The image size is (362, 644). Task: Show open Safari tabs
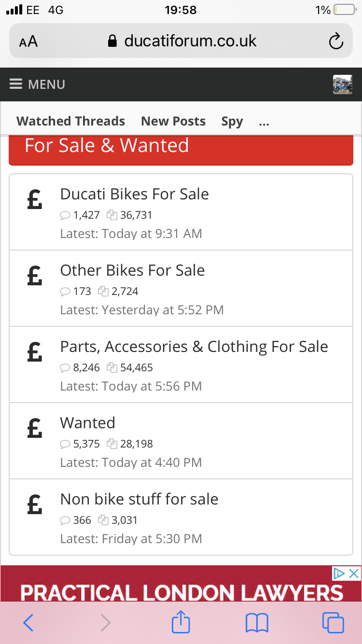[x=333, y=623]
